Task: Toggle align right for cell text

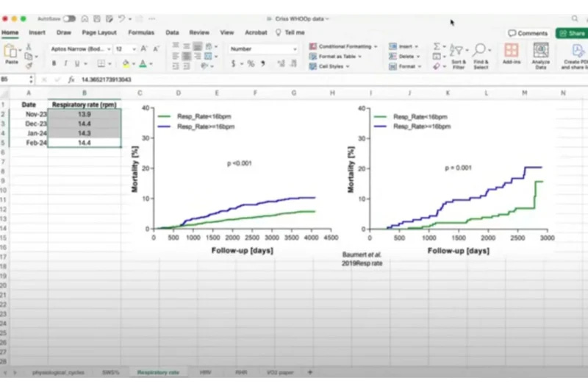Action: click(197, 57)
